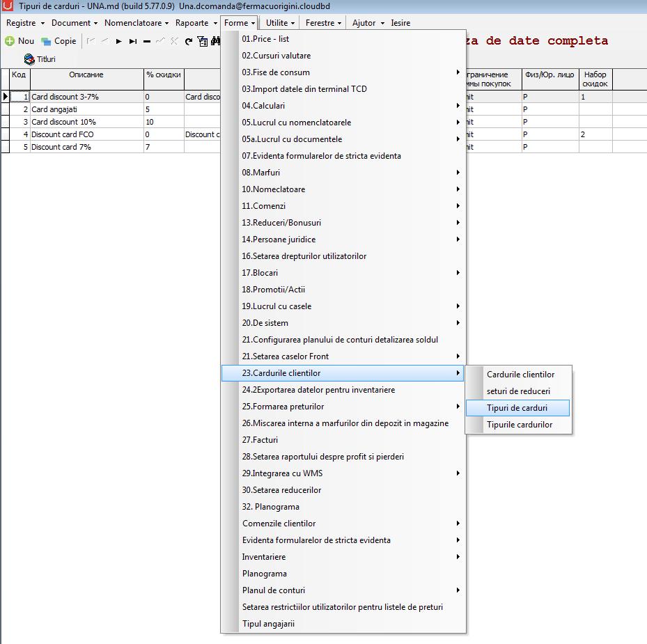Screen dimensions: 647x644
Task: Select the Card angajati table cell
Action: click(86, 109)
